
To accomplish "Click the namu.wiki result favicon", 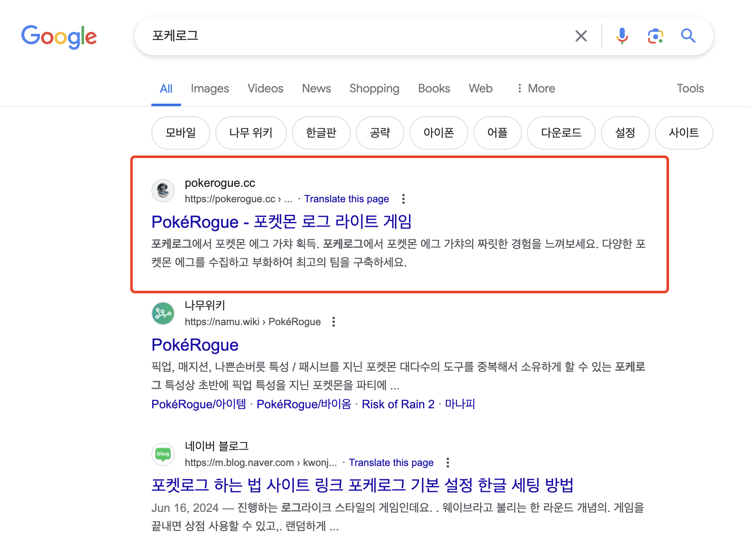I will [163, 313].
